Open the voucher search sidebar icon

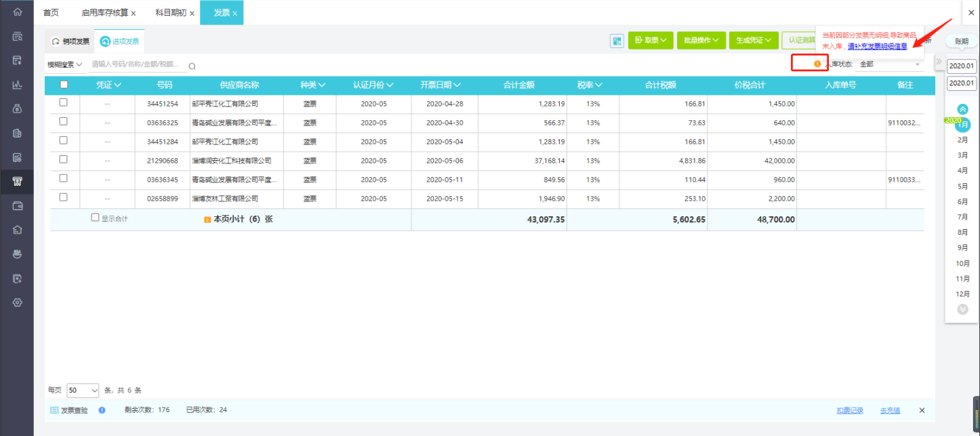[18, 37]
